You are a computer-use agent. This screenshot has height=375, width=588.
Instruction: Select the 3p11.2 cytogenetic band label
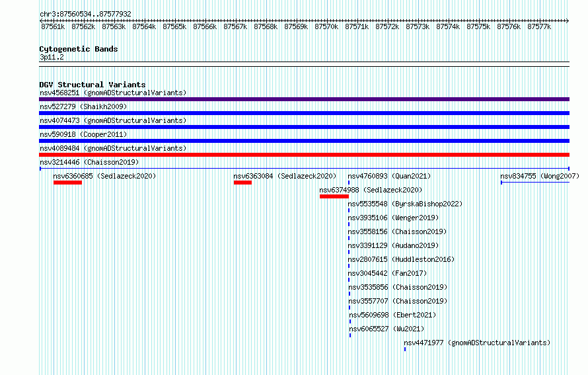[52, 57]
